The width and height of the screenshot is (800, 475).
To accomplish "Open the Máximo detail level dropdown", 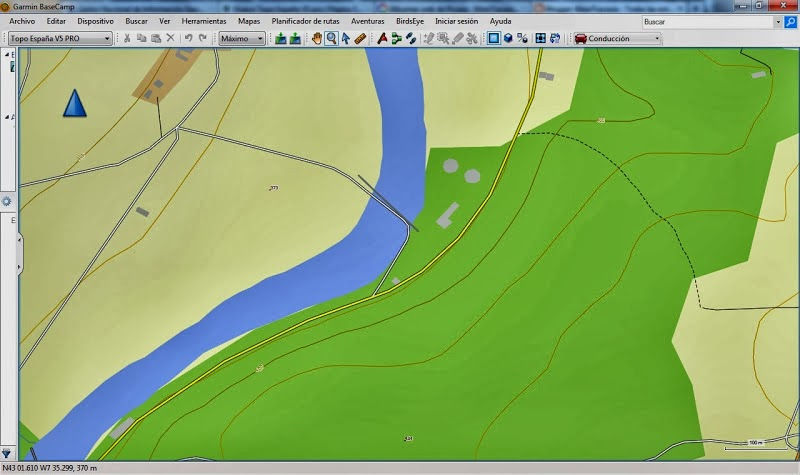I will 242,38.
